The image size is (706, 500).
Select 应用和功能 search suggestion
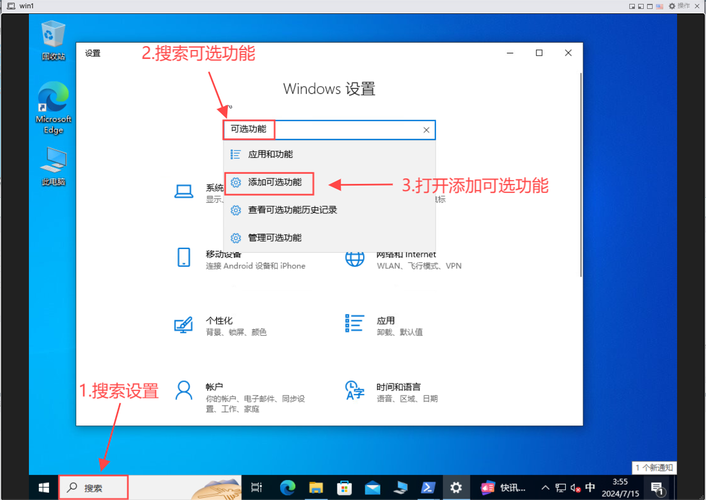coord(329,155)
